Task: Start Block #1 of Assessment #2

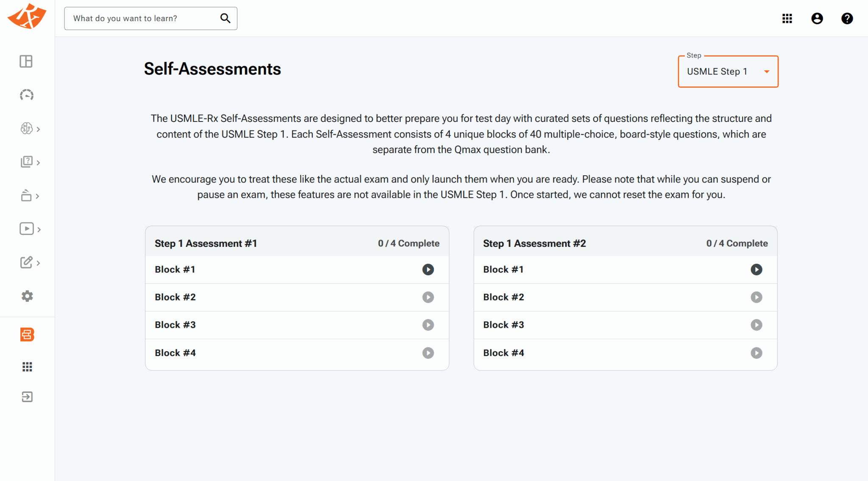Action: coord(756,270)
